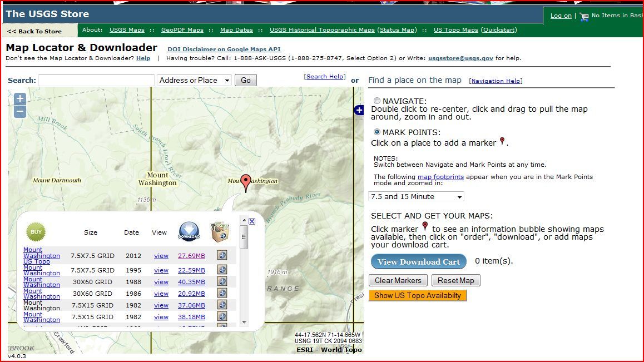Open the Quickstart link
The width and height of the screenshot is (644, 362).
(x=499, y=29)
